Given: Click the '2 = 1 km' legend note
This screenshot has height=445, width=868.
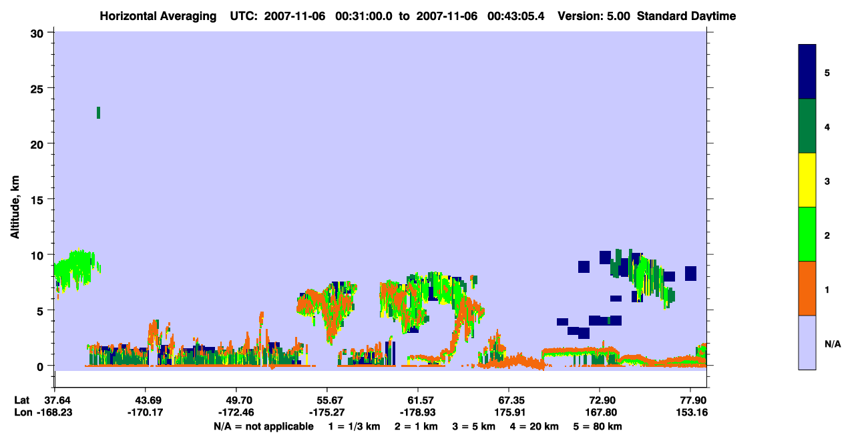Looking at the screenshot, I should pyautogui.click(x=416, y=426).
